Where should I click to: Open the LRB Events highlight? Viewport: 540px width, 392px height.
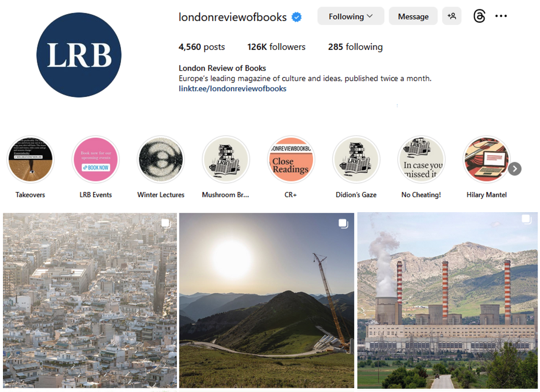point(96,159)
